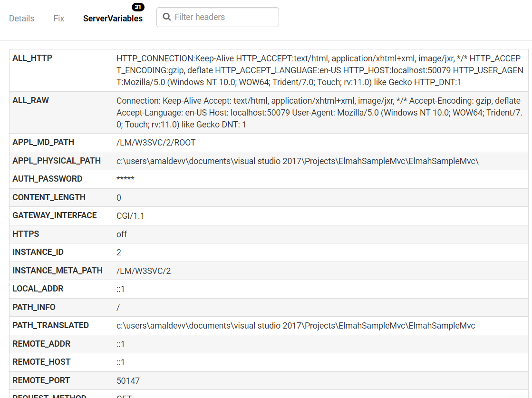Select the INSTANCE_ID row label
The image size is (532, 398).
click(x=38, y=252)
